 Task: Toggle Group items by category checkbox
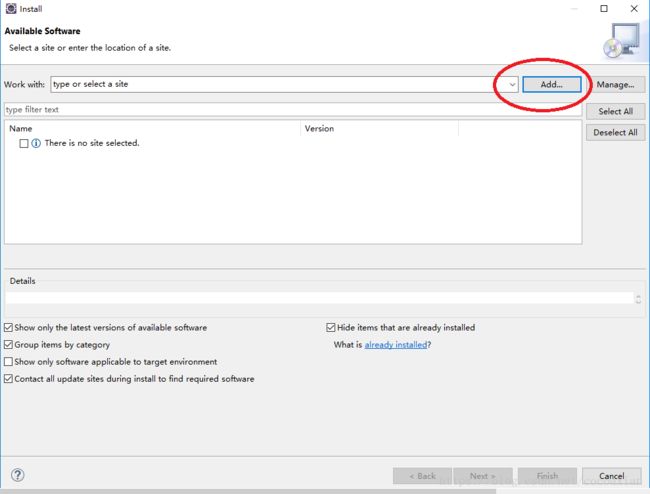pos(8,344)
